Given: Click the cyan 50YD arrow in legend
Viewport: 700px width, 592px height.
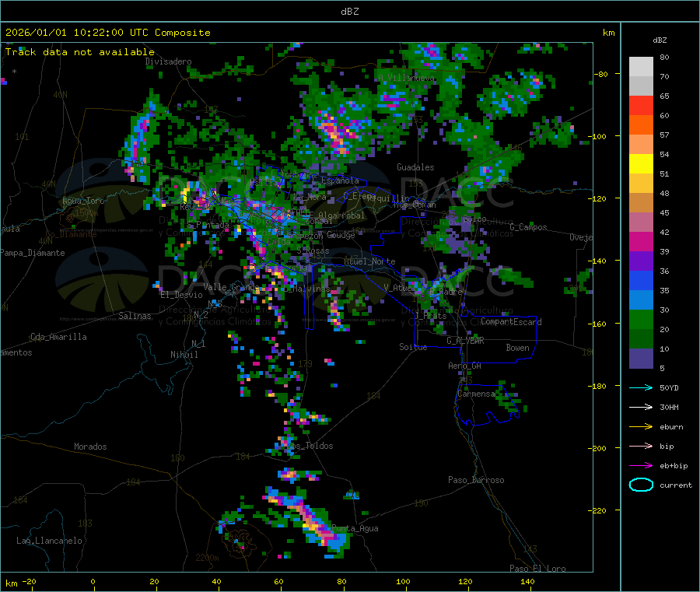Looking at the screenshot, I should [x=641, y=387].
